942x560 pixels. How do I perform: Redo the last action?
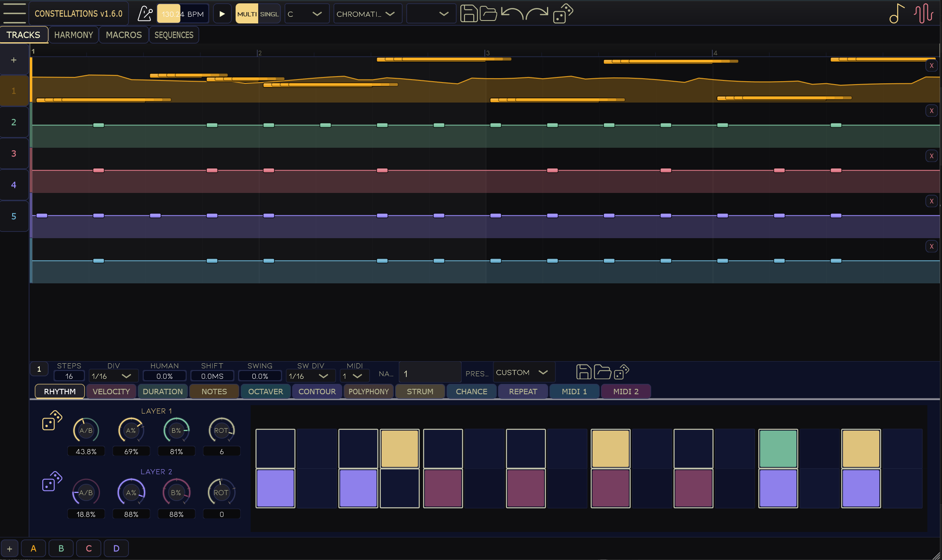[537, 13]
